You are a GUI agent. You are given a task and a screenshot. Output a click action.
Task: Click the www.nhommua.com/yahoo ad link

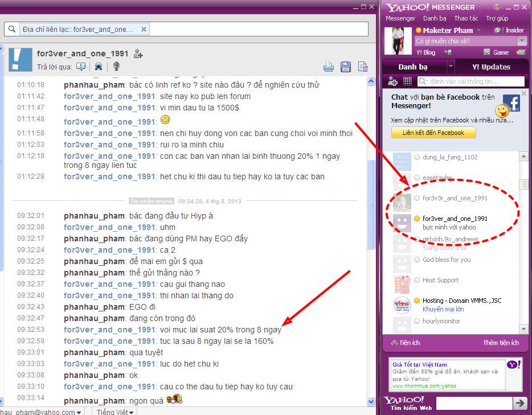(424, 386)
